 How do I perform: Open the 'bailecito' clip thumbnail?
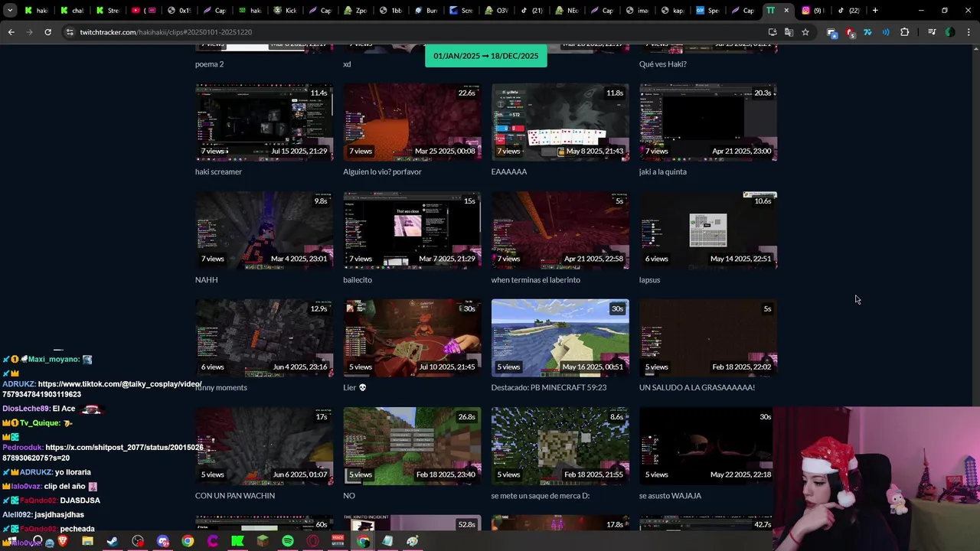(412, 230)
